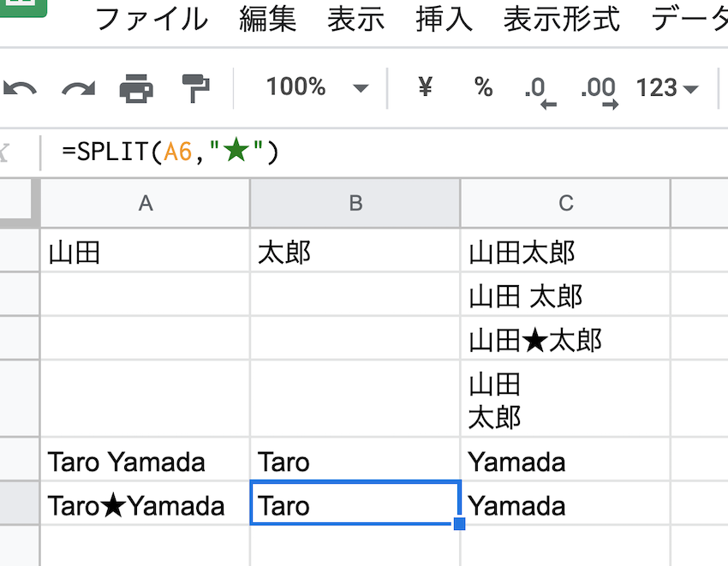Select cell with 山田★太郎
This screenshot has width=728, height=566.
pos(536,340)
